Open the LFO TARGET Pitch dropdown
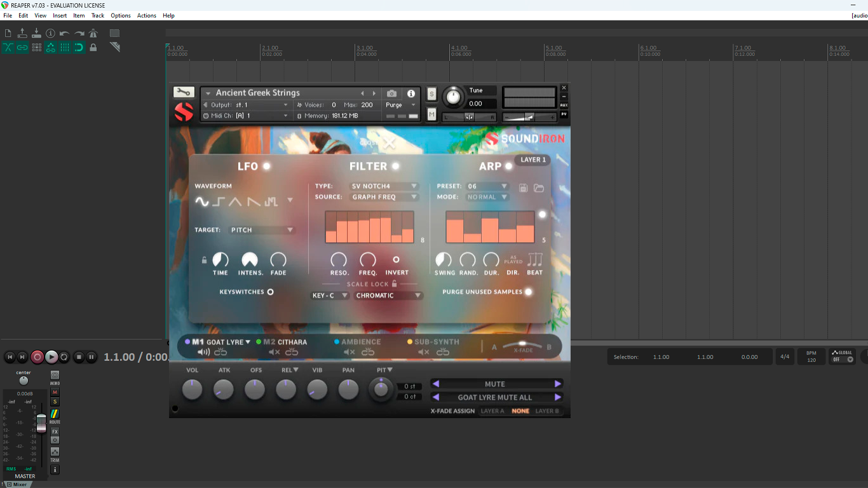The image size is (868, 488). coord(262,230)
